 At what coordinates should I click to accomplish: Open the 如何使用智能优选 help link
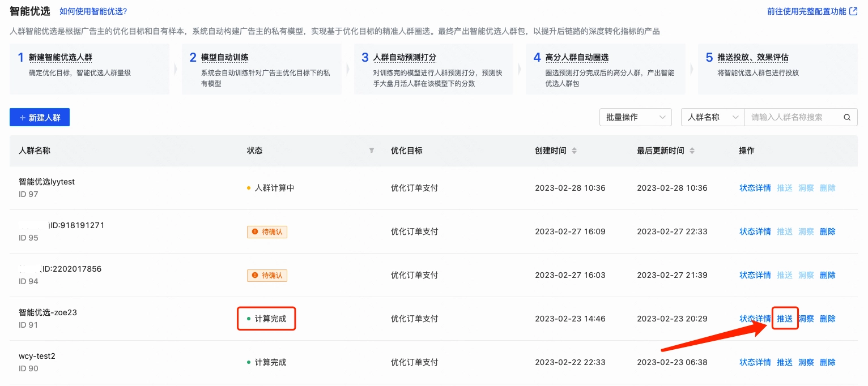tap(92, 11)
